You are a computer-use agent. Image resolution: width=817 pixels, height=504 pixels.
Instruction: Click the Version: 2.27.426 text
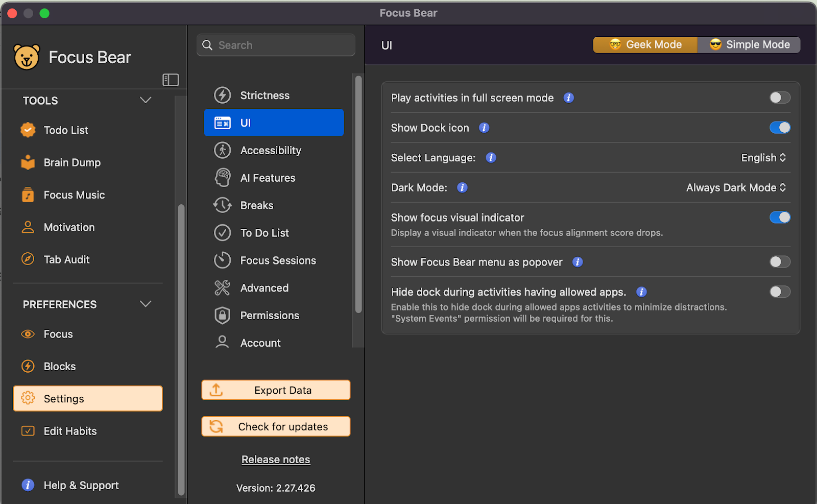276,488
